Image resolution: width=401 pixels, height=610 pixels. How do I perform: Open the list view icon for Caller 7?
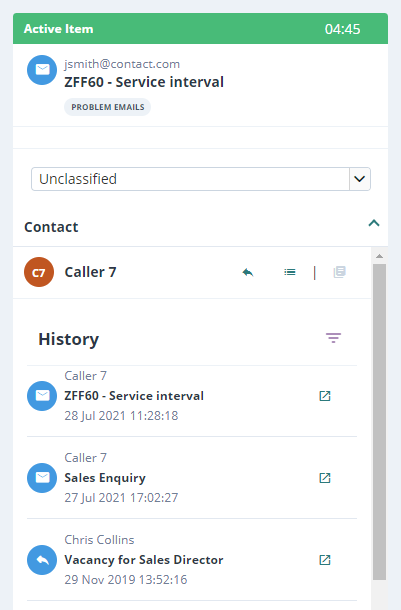click(290, 272)
